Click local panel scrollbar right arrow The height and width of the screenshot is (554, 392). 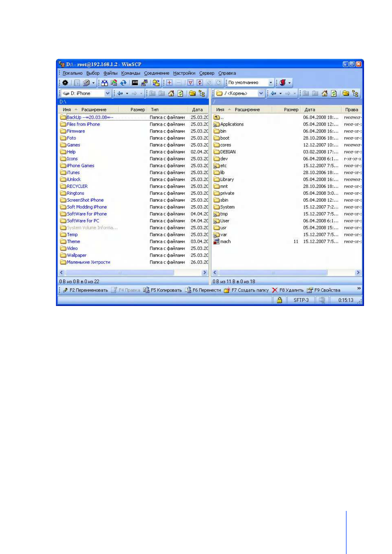click(x=204, y=273)
